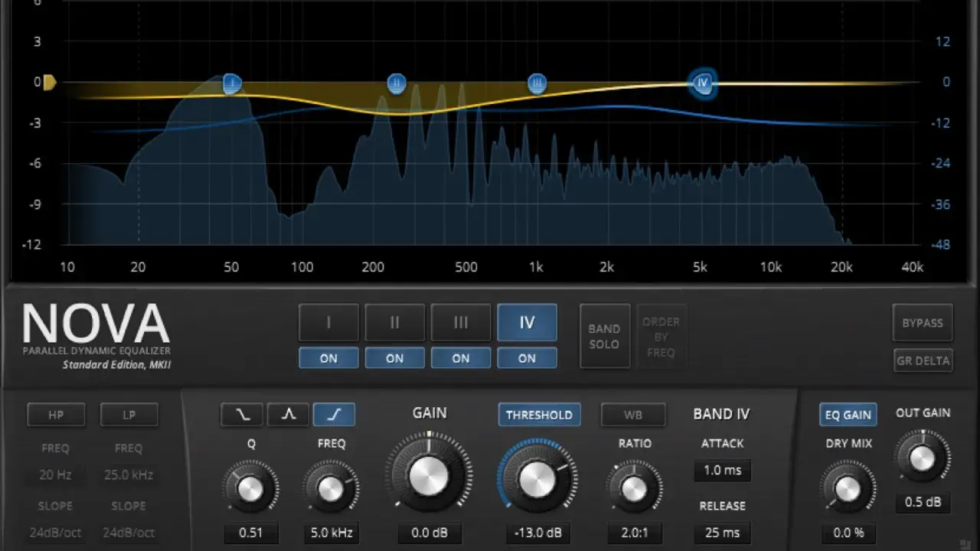
Task: Toggle GR Delta button
Action: (x=923, y=360)
